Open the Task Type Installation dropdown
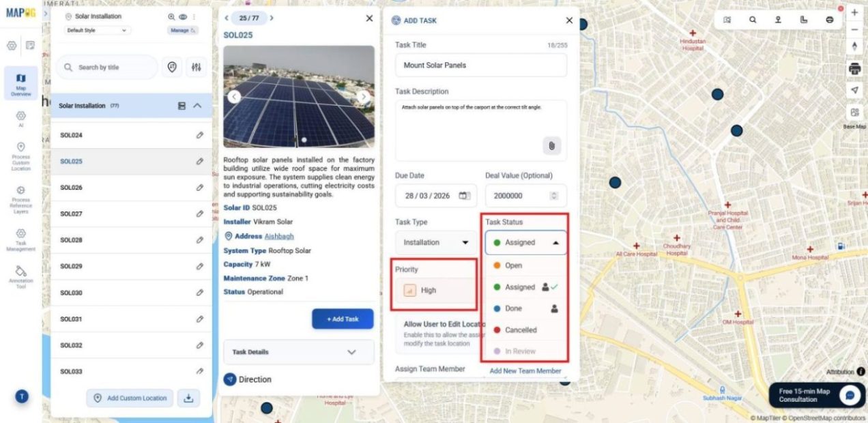Image resolution: width=868 pixels, height=423 pixels. (x=436, y=242)
